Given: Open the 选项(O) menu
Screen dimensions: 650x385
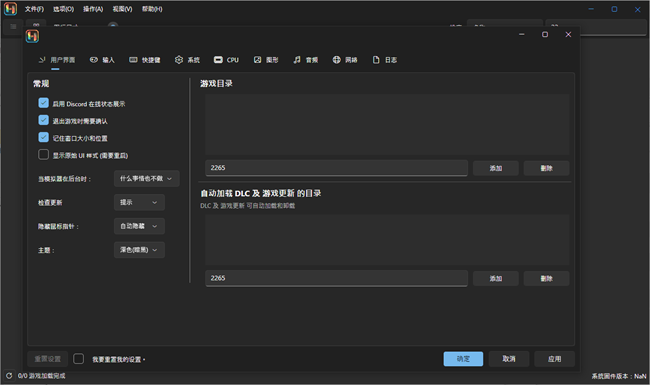Looking at the screenshot, I should coord(63,9).
